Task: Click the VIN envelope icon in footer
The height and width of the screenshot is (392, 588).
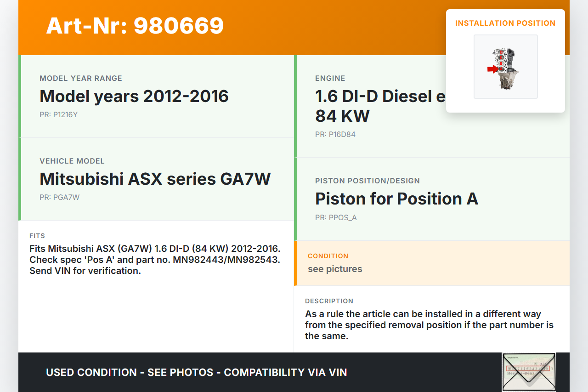Action: [528, 372]
